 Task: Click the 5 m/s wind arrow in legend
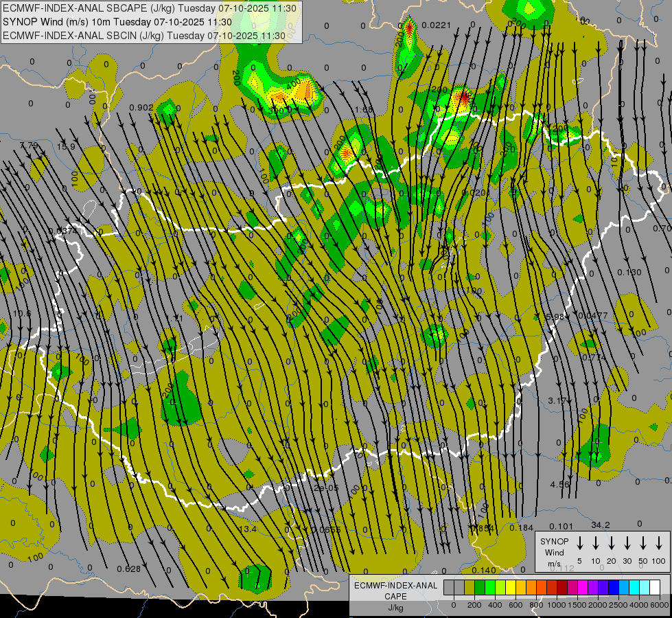pos(580,543)
